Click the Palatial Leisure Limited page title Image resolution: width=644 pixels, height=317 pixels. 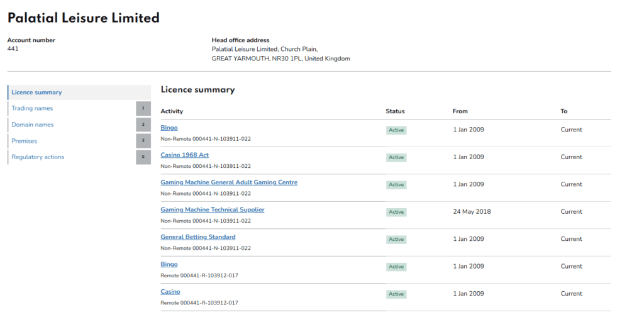point(84,18)
